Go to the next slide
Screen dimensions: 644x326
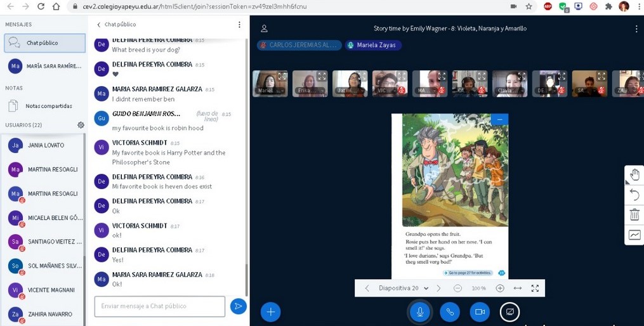[438, 288]
